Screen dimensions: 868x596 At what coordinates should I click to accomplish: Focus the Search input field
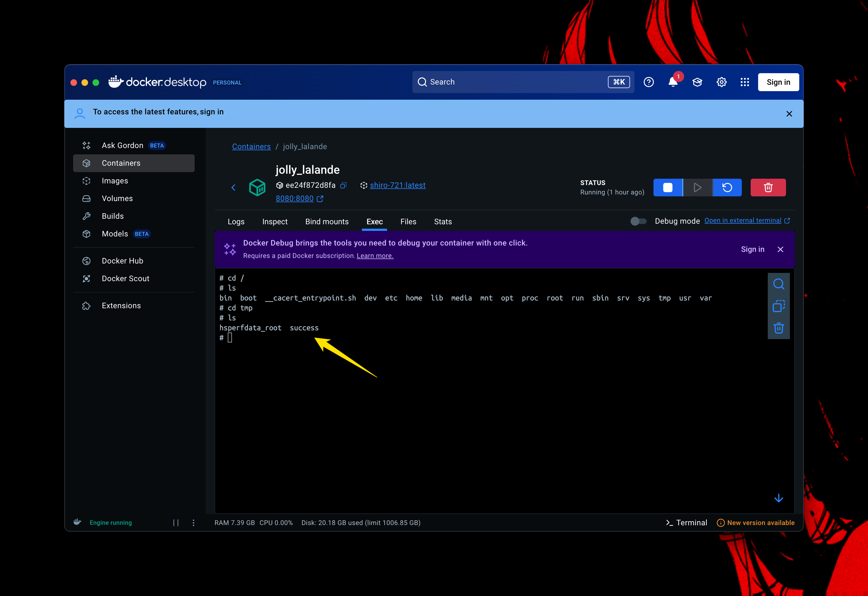tap(515, 82)
